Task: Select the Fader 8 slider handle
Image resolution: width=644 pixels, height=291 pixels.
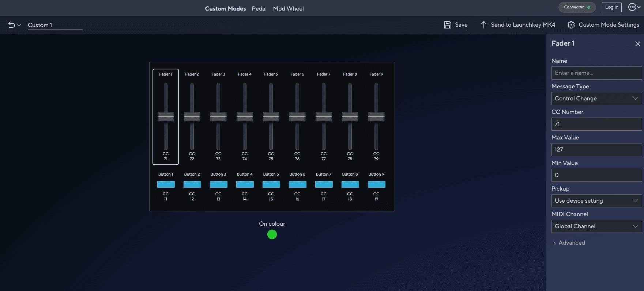Action: point(350,117)
